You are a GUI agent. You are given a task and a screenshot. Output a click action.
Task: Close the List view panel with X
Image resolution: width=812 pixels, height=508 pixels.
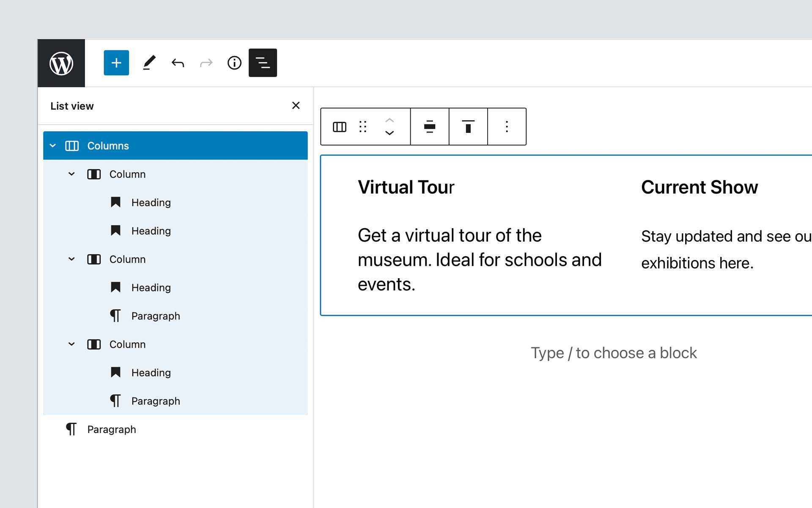click(296, 105)
